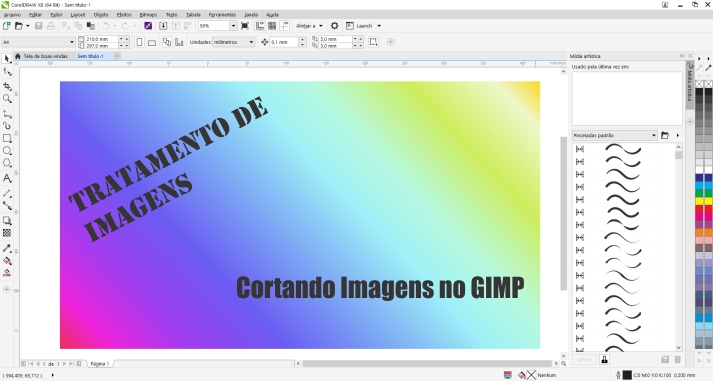
Task: Select the Shape edit tool
Action: click(x=7, y=72)
